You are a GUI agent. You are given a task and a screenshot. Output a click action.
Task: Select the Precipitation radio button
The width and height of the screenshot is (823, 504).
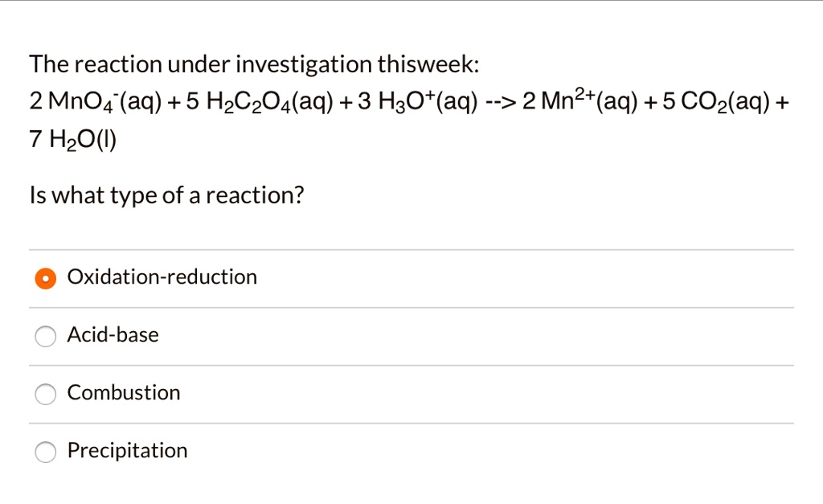[46, 452]
